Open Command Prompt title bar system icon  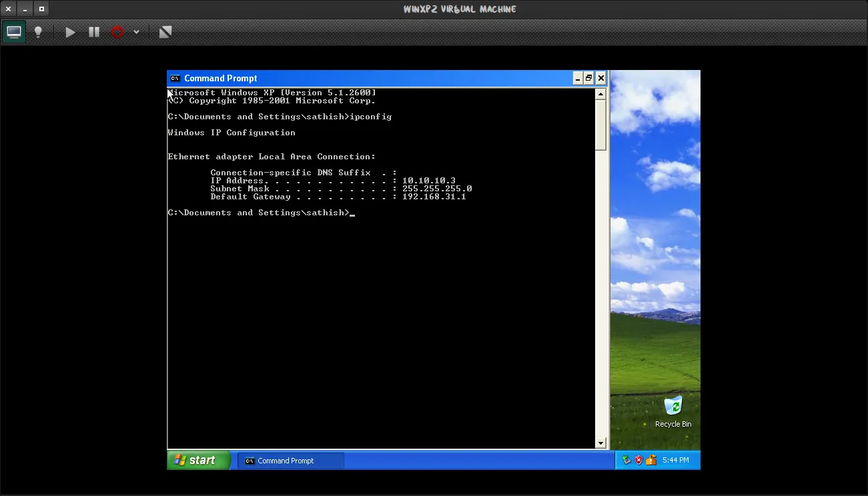[175, 78]
